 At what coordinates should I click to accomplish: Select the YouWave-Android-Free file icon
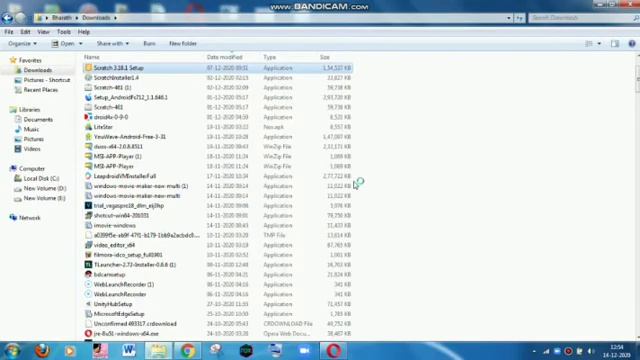88,137
